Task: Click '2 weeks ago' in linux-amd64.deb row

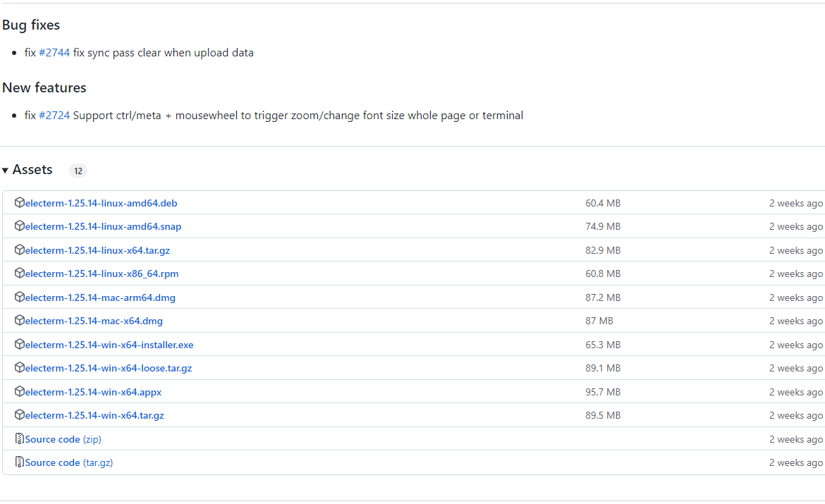Action: point(796,203)
